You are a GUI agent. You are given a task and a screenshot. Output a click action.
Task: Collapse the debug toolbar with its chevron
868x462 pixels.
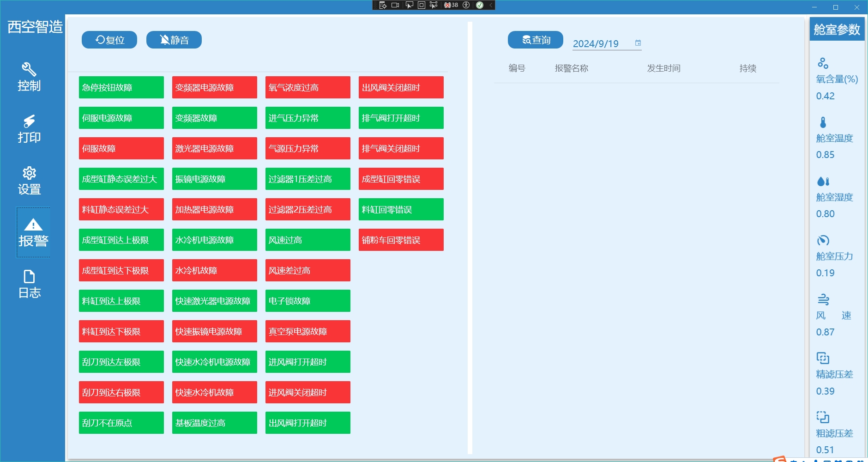click(x=491, y=5)
